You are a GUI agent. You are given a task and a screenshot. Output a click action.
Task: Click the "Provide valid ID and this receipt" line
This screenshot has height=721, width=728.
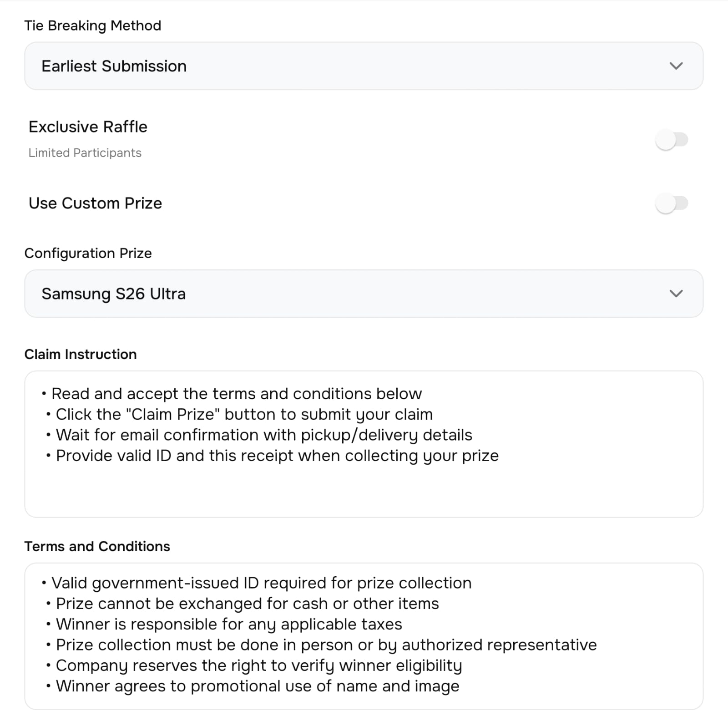277,456
